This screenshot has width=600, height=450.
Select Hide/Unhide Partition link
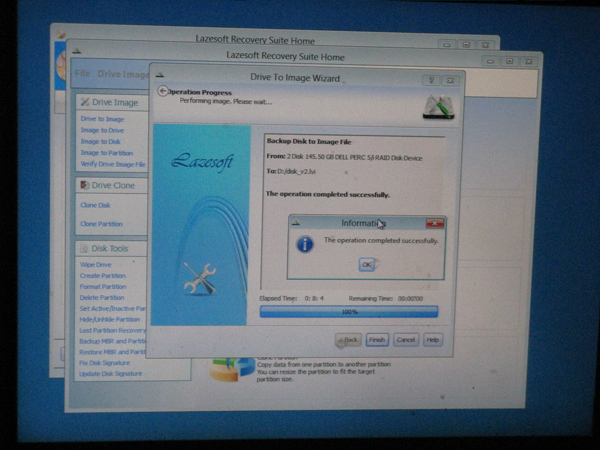tap(110, 320)
